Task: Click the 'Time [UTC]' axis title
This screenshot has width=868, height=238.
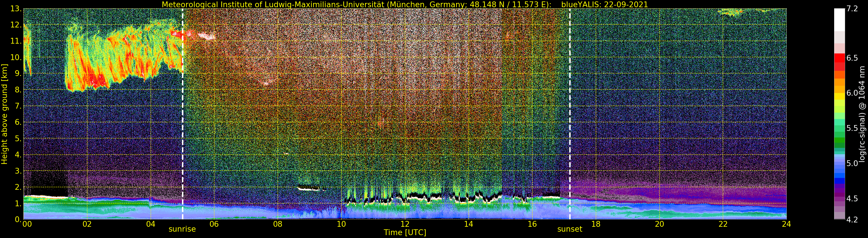Action: point(405,233)
